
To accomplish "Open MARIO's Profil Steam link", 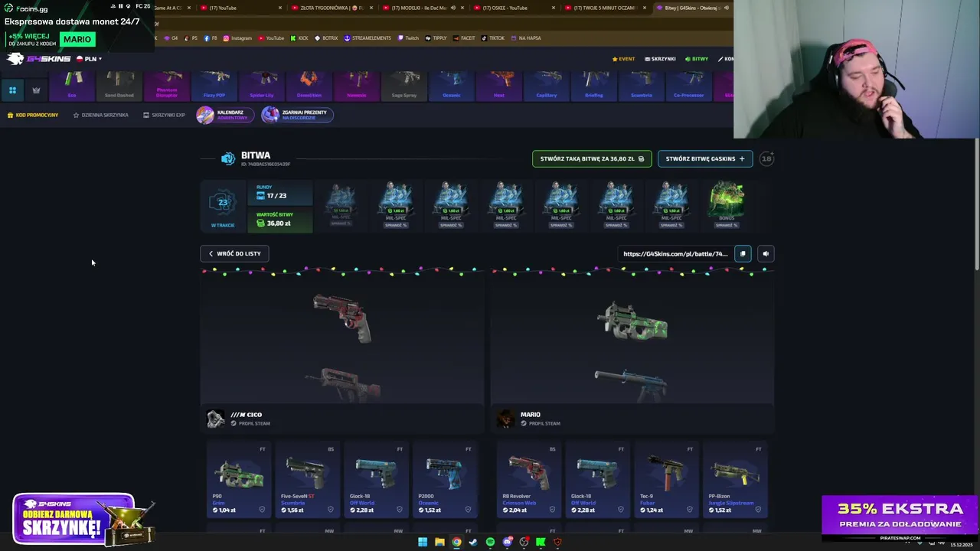I will pyautogui.click(x=540, y=423).
